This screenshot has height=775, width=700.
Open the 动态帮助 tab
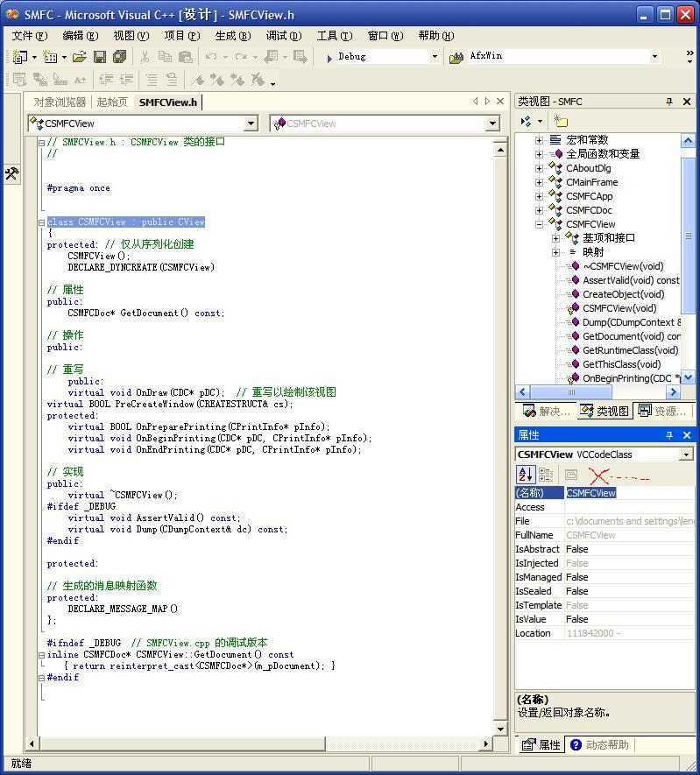(x=600, y=744)
